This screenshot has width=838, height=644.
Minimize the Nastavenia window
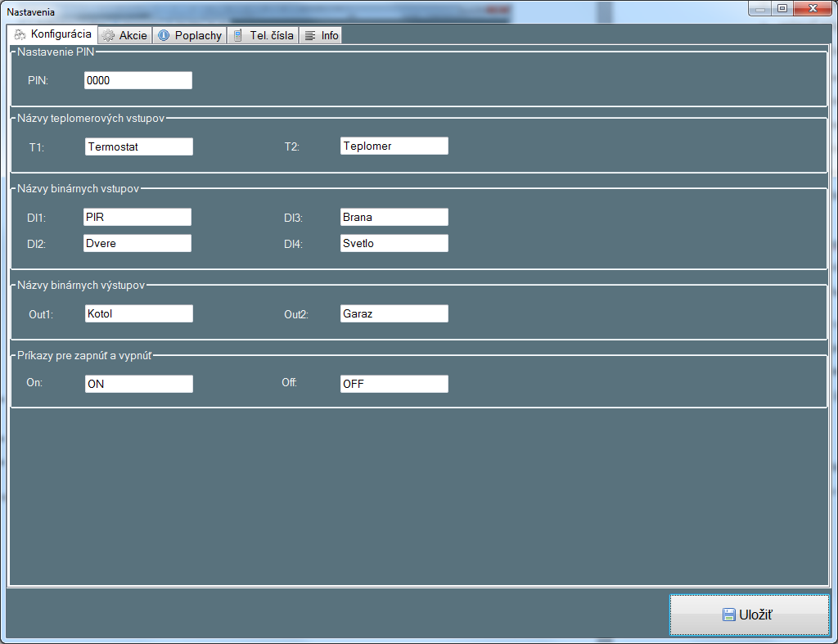point(759,8)
